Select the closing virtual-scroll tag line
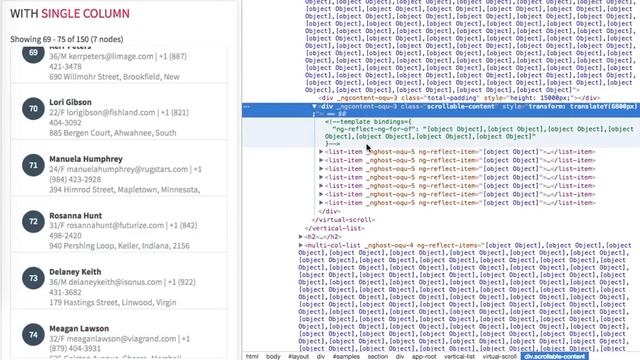Image resolution: width=640 pixels, height=360 pixels. click(x=343, y=220)
